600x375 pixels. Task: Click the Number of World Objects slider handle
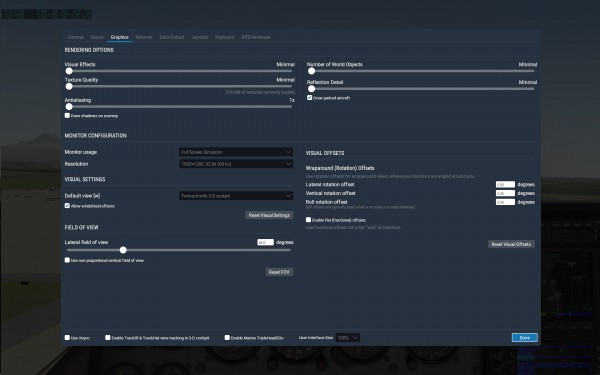[x=311, y=71]
